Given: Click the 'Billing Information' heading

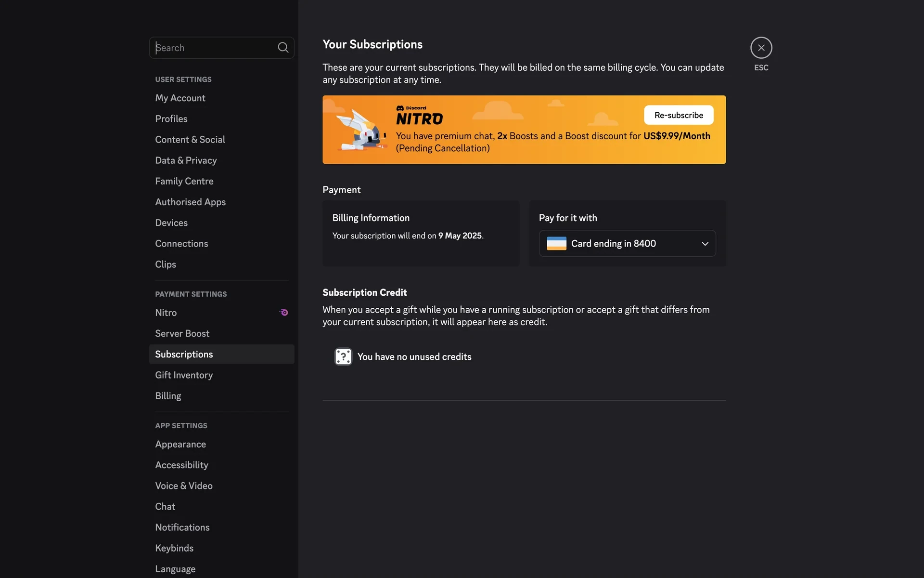Looking at the screenshot, I should click(371, 218).
